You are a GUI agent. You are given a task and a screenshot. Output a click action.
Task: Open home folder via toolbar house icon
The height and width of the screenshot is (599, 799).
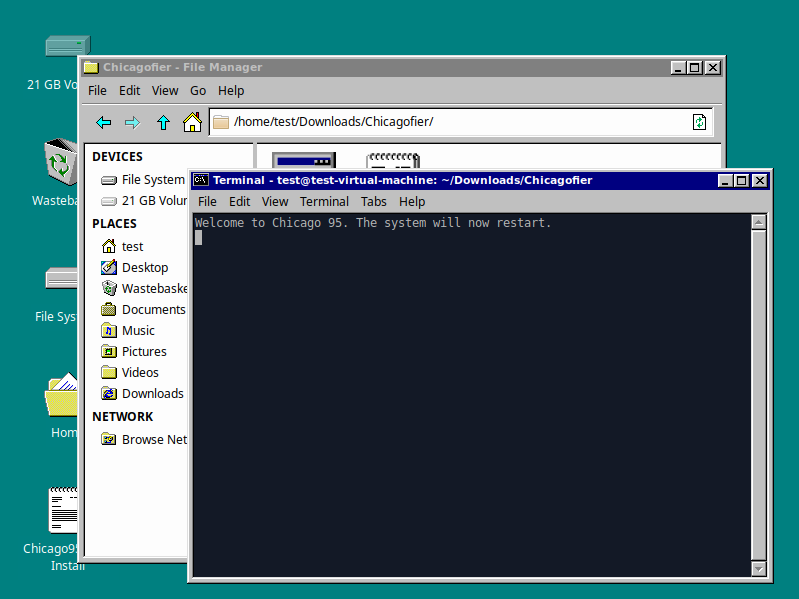(x=192, y=122)
